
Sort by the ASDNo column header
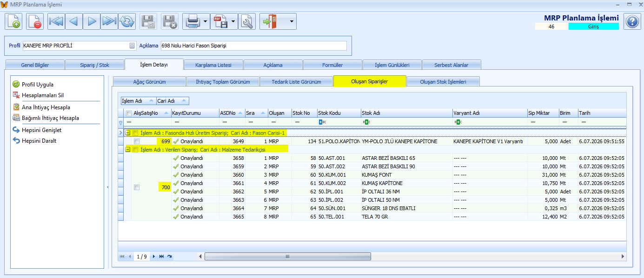[232, 113]
